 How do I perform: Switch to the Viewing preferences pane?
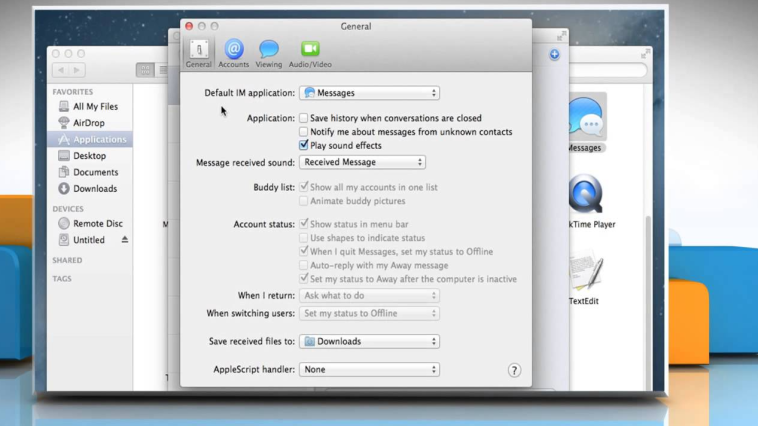(x=268, y=53)
